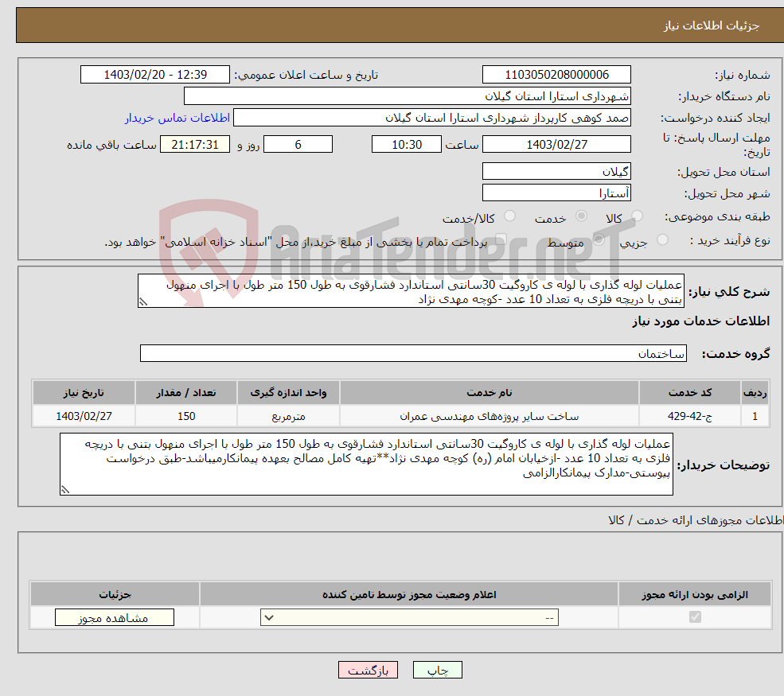Image resolution: width=784 pixels, height=696 pixels.
Task: Click the تعداد / مقدار column header
Action: [x=186, y=393]
